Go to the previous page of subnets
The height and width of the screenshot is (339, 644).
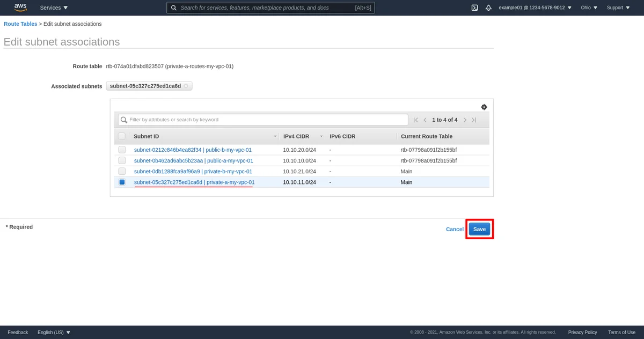click(425, 120)
